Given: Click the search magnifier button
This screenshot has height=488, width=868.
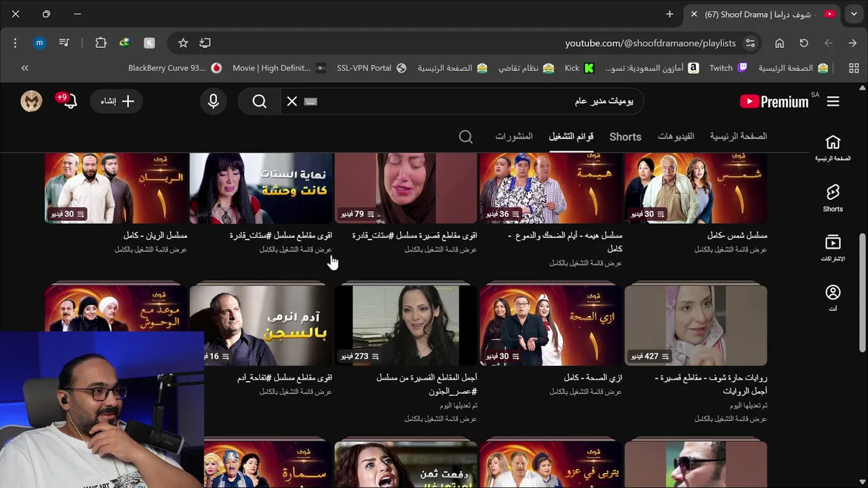Looking at the screenshot, I should point(259,102).
